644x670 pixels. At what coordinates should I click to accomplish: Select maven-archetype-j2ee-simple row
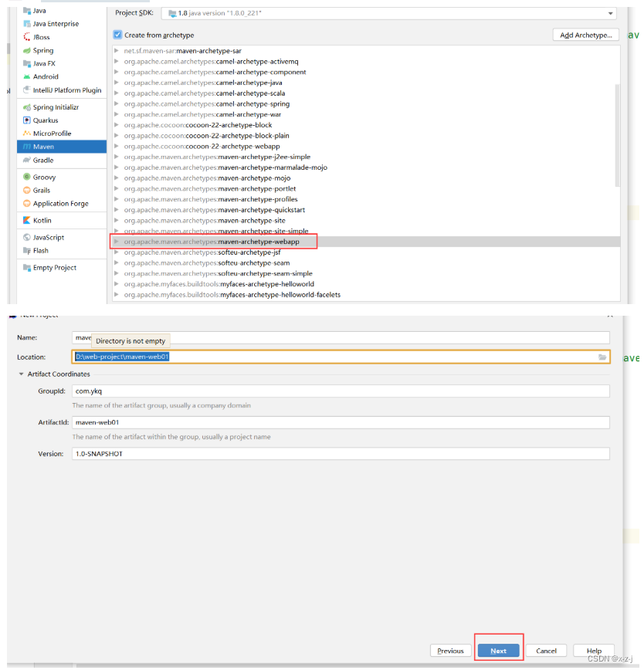(366, 157)
